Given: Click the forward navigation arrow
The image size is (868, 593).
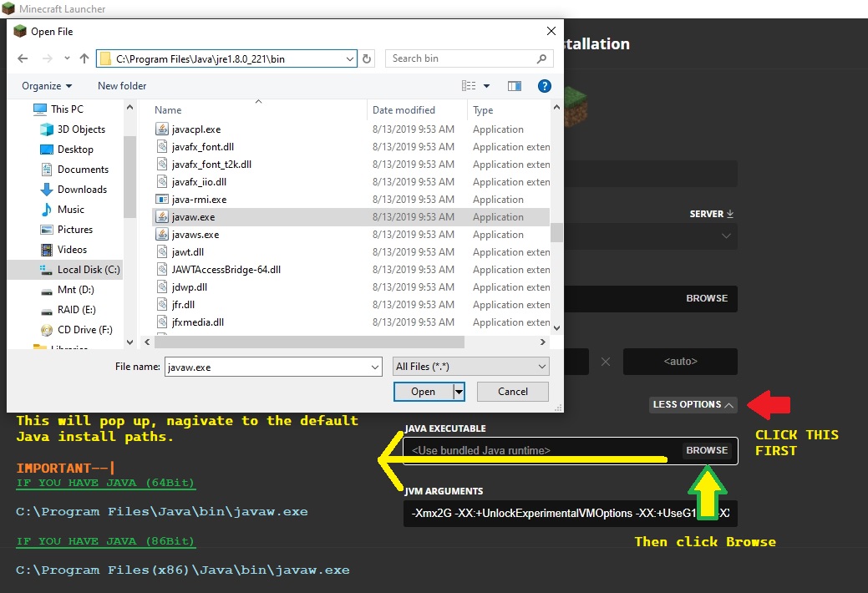Looking at the screenshot, I should 48,58.
